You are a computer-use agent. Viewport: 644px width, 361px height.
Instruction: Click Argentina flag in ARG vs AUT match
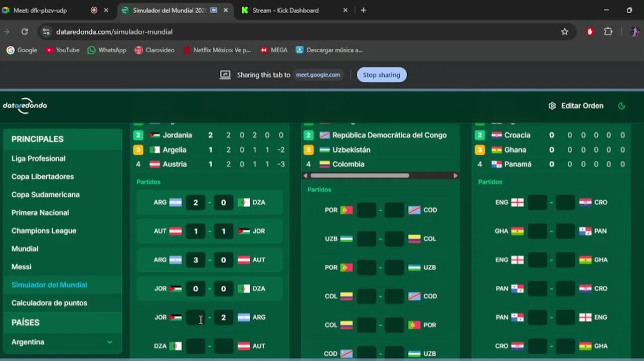(175, 260)
